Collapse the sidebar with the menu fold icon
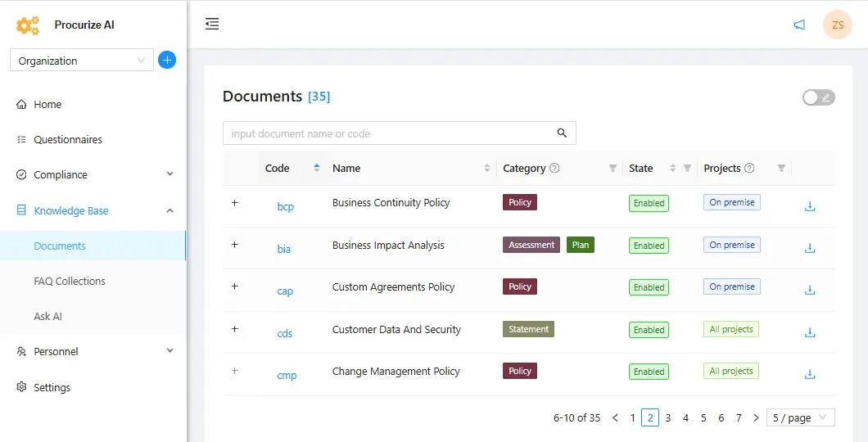 click(212, 24)
